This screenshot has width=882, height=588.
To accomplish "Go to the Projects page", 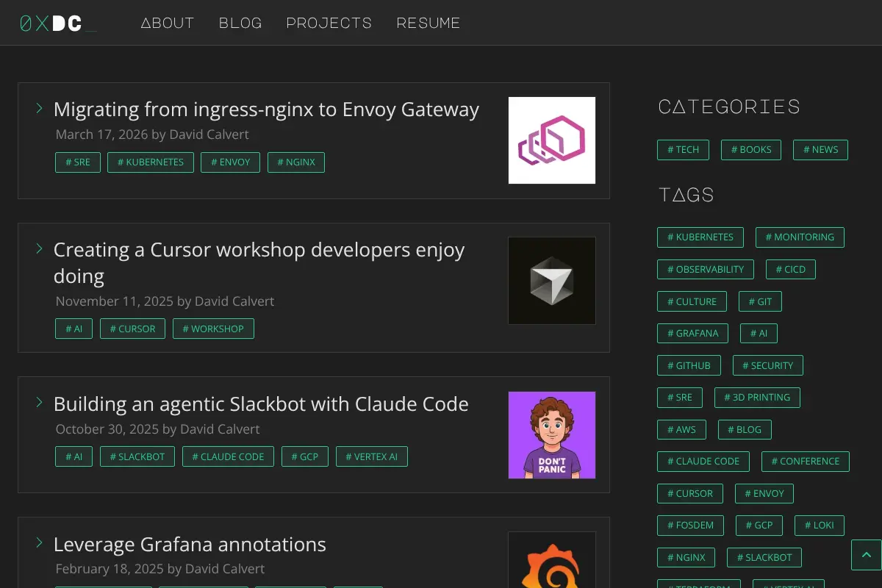I will (x=329, y=23).
